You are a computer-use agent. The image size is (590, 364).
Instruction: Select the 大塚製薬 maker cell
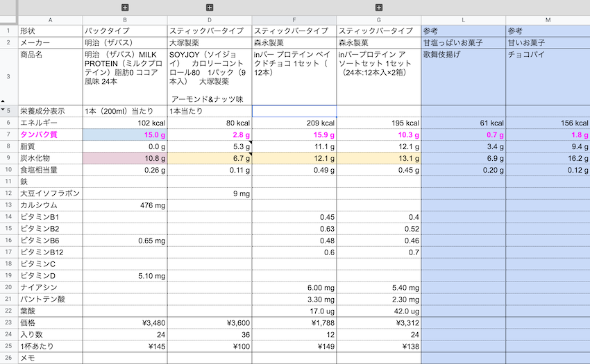210,42
